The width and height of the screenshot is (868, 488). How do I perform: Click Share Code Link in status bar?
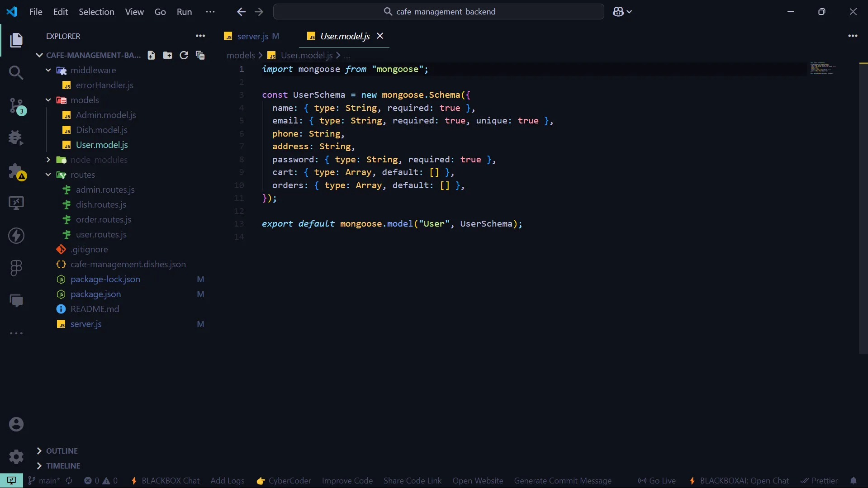[x=413, y=481]
